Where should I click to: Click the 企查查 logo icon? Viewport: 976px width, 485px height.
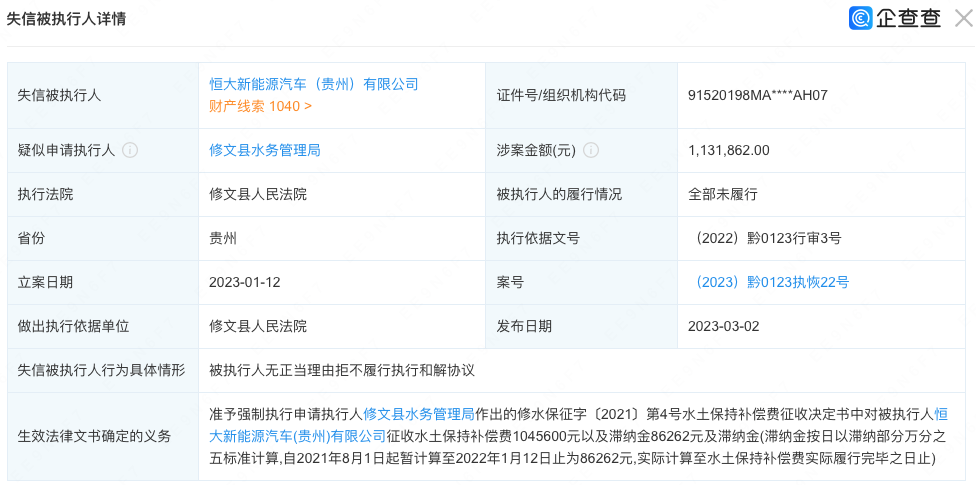pos(860,18)
